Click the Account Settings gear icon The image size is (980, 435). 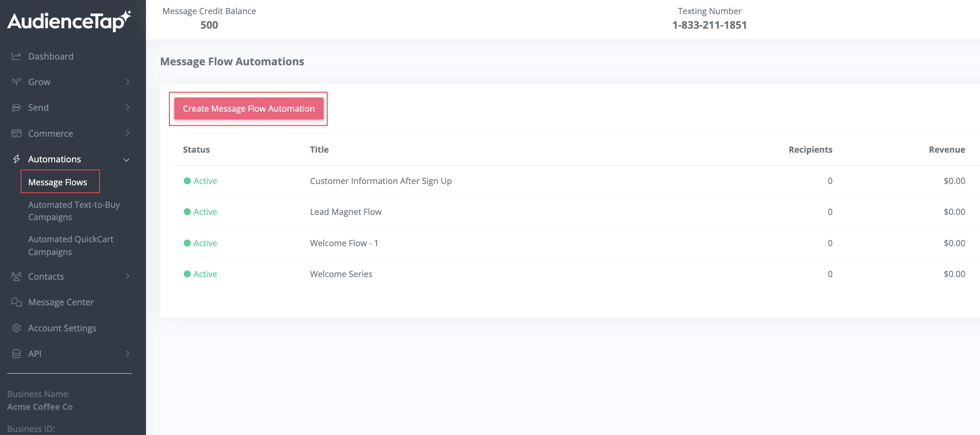click(16, 328)
